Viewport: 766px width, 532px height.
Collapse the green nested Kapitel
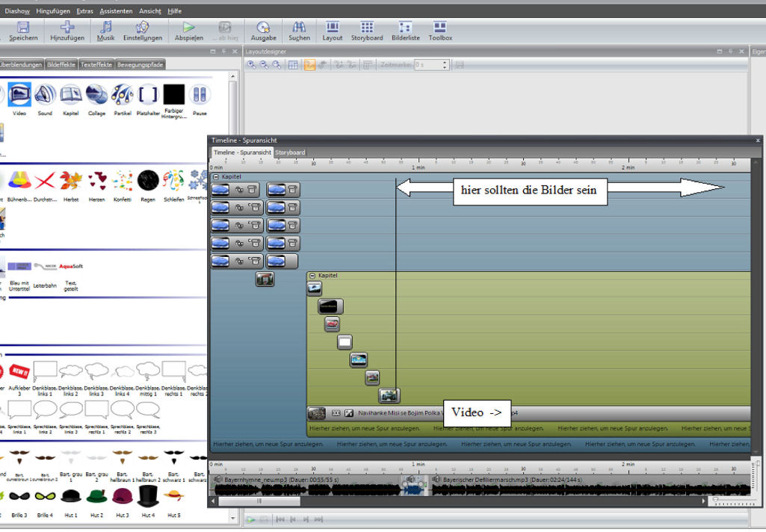(312, 276)
